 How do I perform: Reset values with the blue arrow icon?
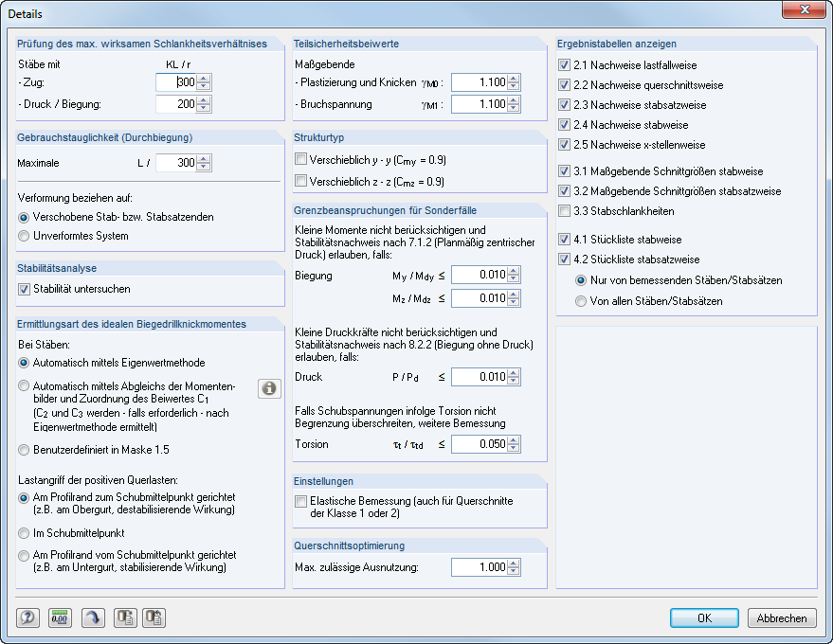click(93, 618)
